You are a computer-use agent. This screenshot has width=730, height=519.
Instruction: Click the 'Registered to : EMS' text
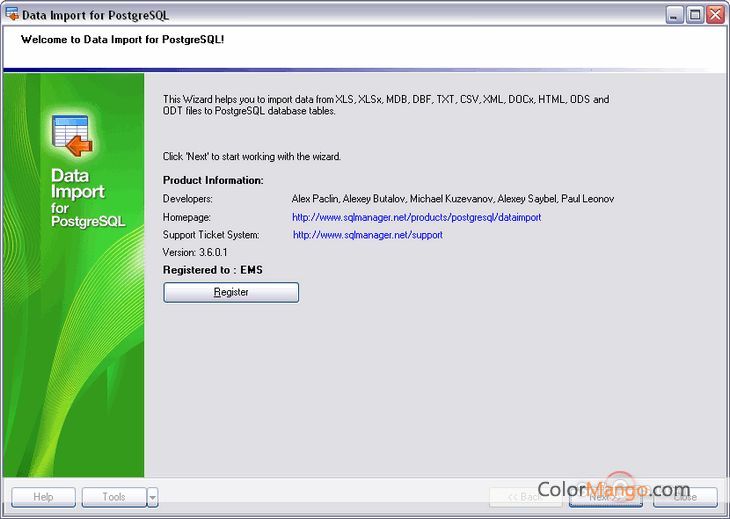pyautogui.click(x=213, y=270)
